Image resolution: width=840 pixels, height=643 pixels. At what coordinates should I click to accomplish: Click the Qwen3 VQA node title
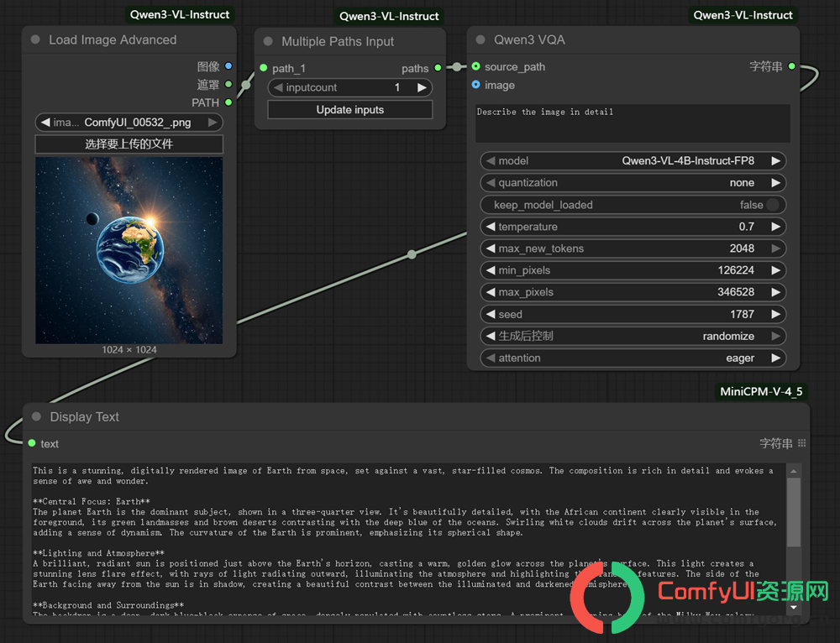click(x=529, y=39)
